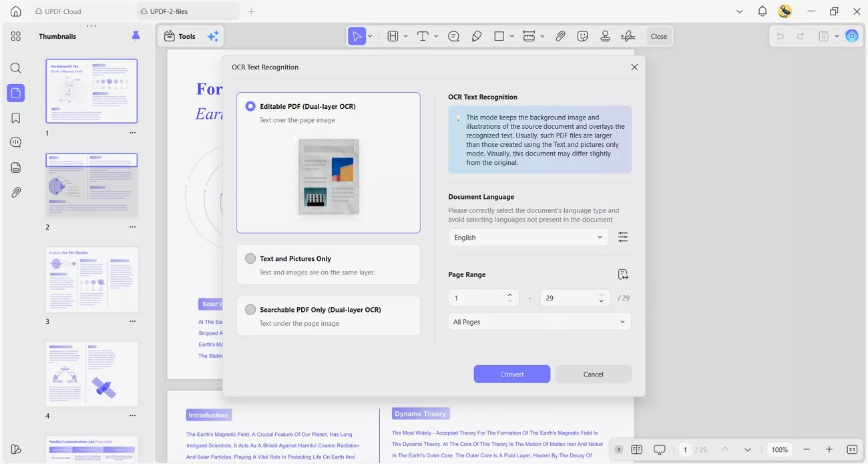Click the Redo arrow icon
Image resolution: width=868 pixels, height=464 pixels.
[801, 36]
